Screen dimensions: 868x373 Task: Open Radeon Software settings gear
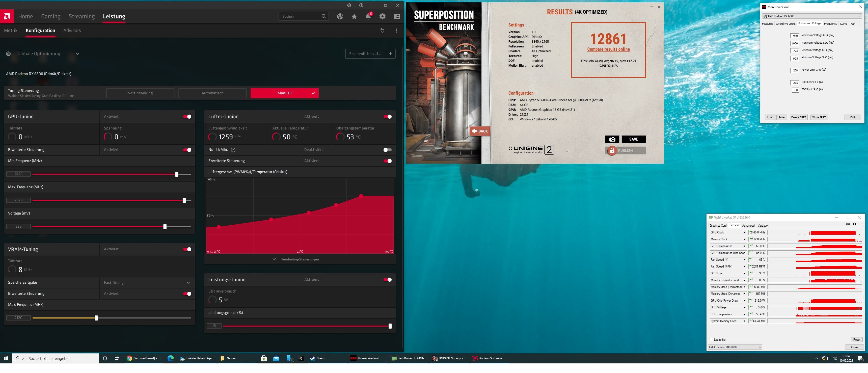click(383, 16)
